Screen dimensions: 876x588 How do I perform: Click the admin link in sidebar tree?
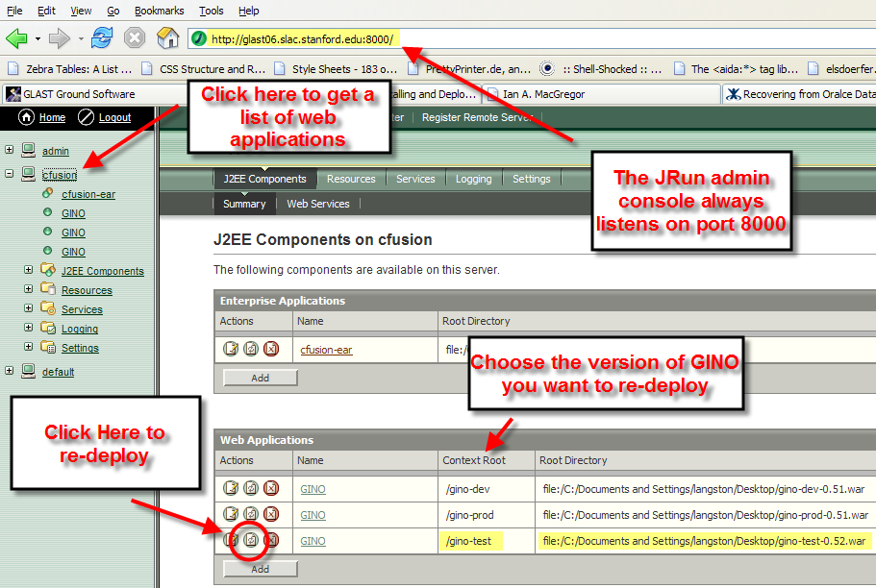(x=56, y=151)
